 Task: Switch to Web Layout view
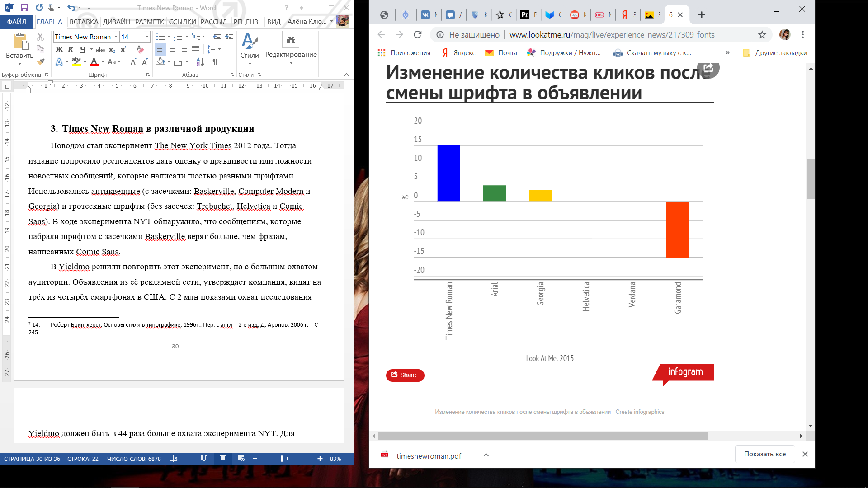[241, 459]
